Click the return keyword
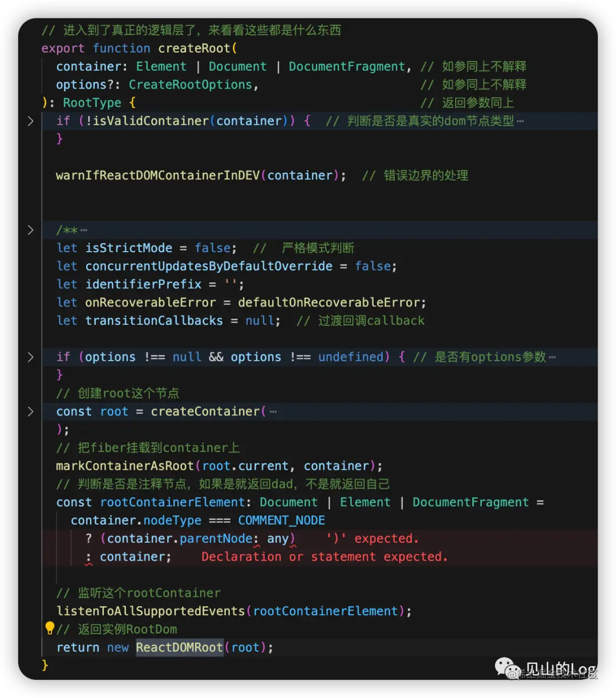Image resolution: width=616 pixels, height=698 pixels. pyautogui.click(x=78, y=647)
